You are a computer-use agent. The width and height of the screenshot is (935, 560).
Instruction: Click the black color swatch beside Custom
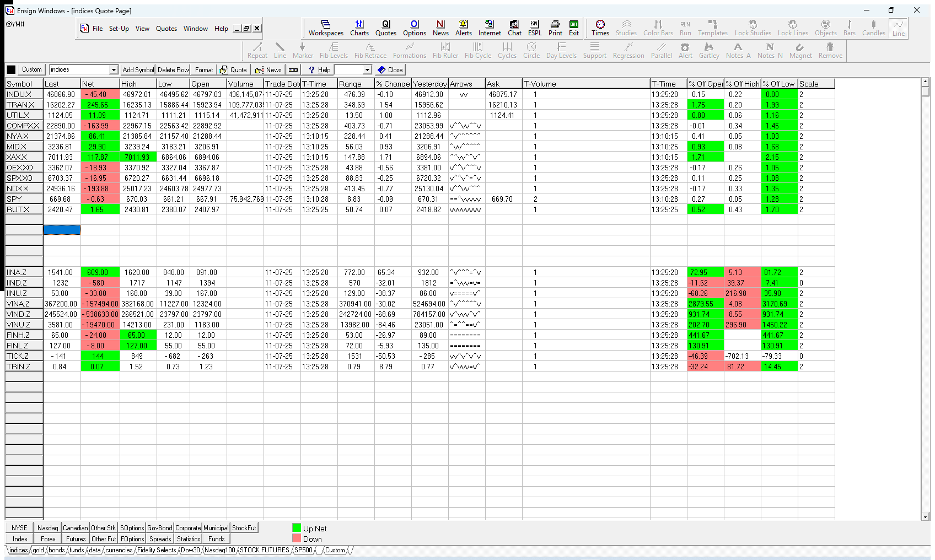[x=11, y=70]
